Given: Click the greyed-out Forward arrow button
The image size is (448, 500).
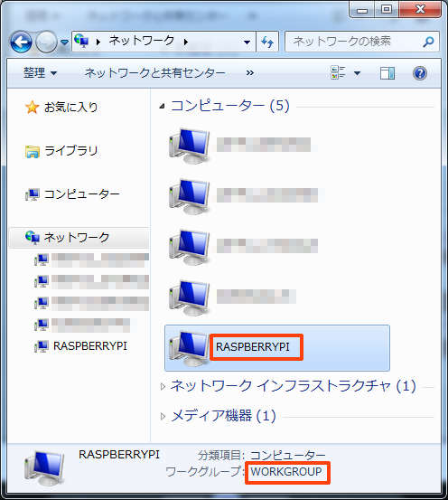Looking at the screenshot, I should 47,42.
